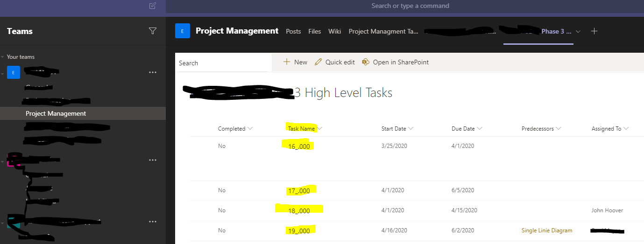Open the Teams filter funnel icon
The image size is (644, 244).
click(152, 31)
